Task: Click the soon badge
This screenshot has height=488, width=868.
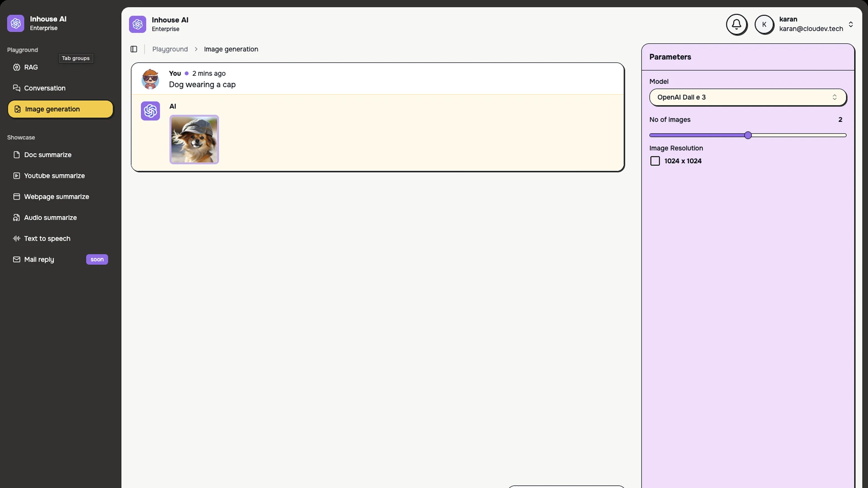Action: click(97, 259)
